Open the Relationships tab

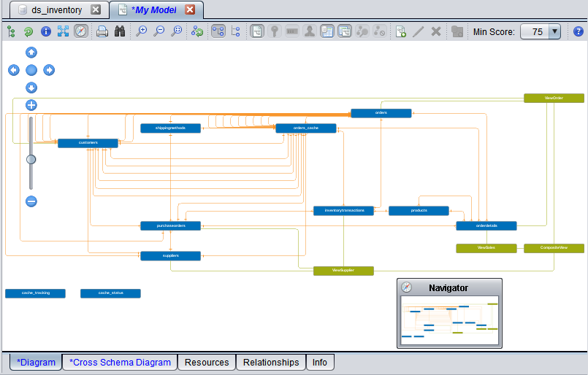pyautogui.click(x=271, y=362)
